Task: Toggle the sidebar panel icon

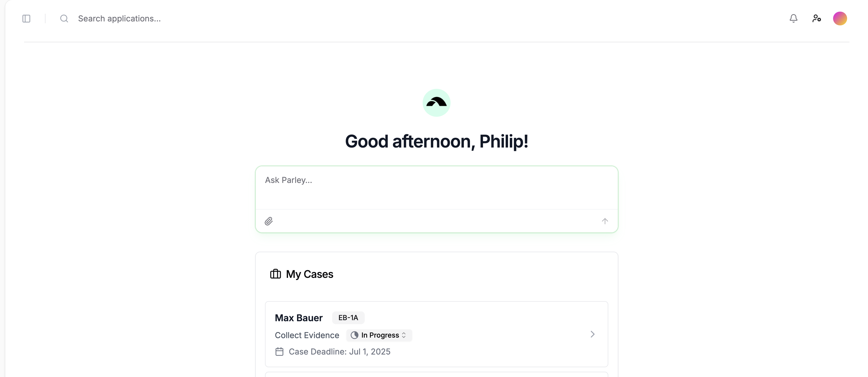Action: [x=26, y=19]
